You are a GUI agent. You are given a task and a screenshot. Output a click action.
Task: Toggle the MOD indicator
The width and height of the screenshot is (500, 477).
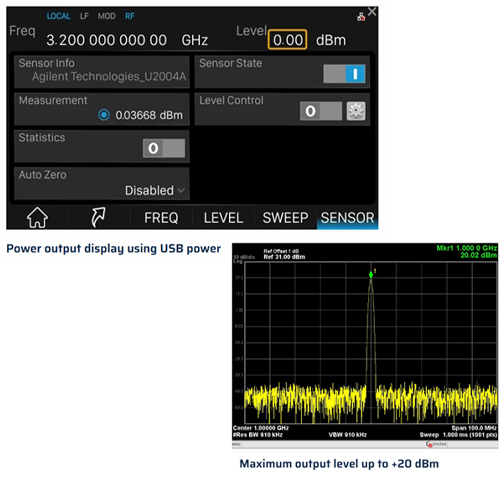107,16
